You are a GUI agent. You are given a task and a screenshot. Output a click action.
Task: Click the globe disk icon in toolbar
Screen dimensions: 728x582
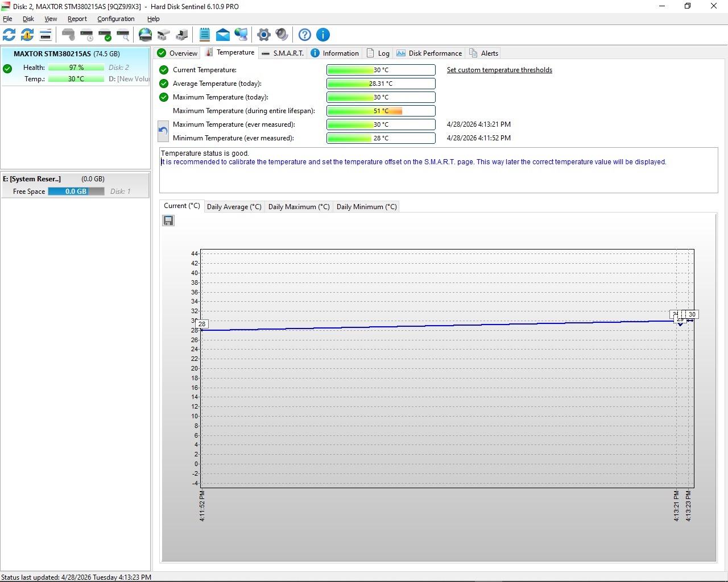146,35
